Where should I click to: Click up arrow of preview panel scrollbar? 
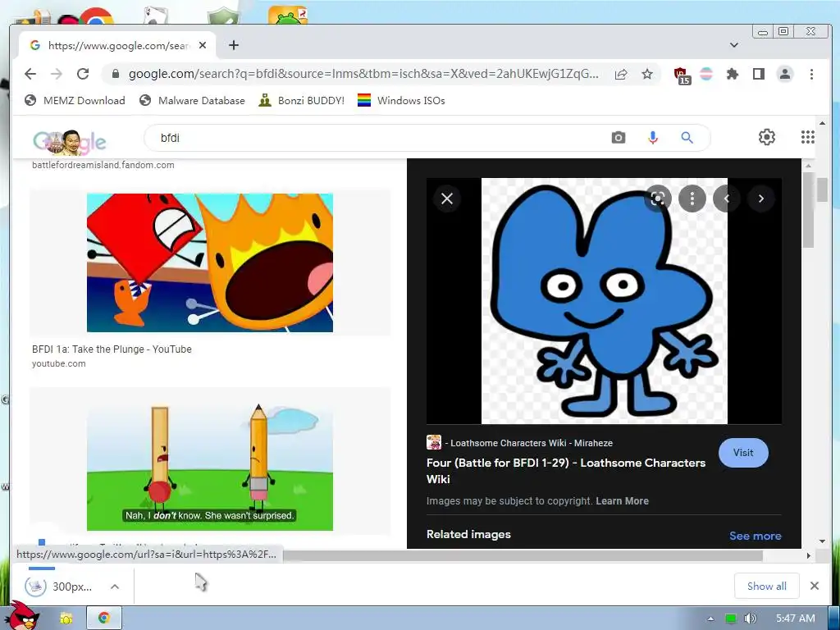click(x=808, y=166)
